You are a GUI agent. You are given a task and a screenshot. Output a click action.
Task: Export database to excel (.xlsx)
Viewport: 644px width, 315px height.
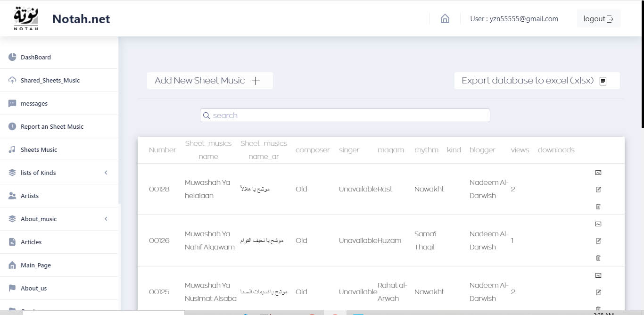coord(537,81)
